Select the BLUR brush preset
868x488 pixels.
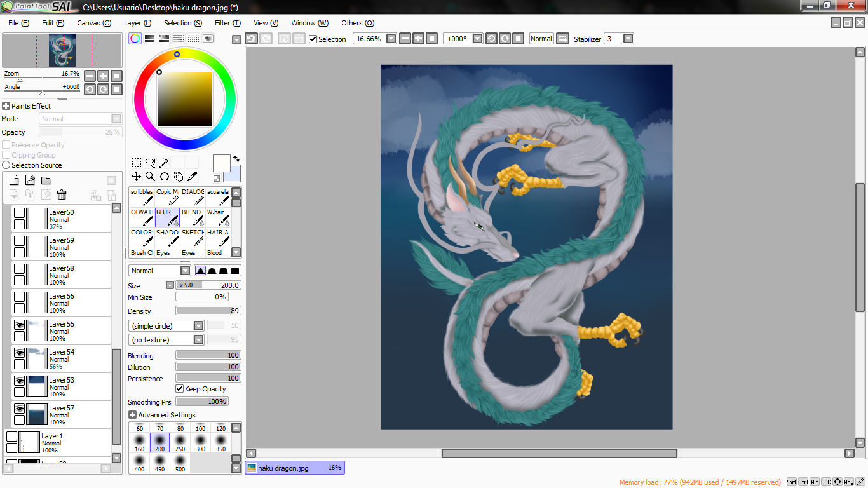[x=167, y=217]
